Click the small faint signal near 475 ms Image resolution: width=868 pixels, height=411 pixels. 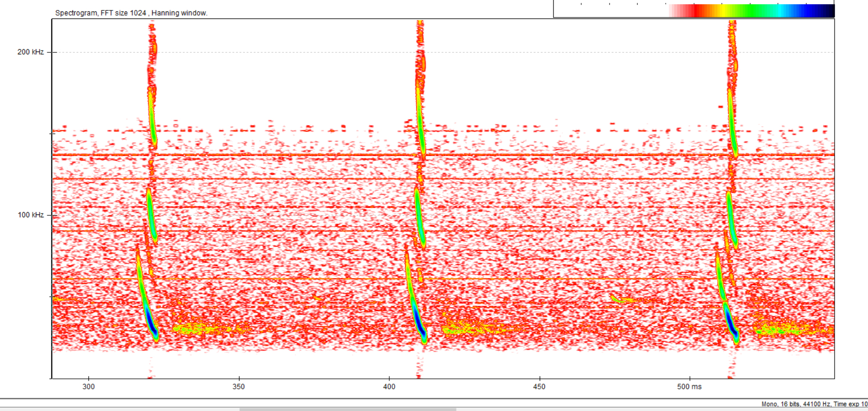click(617, 299)
